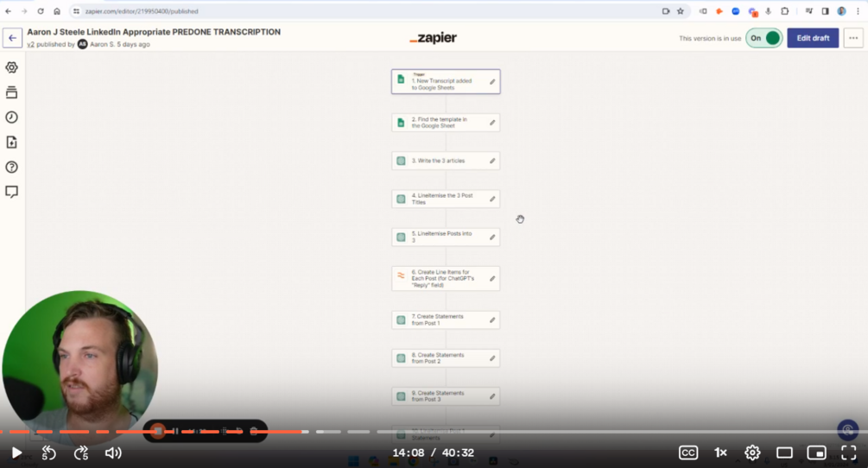The width and height of the screenshot is (868, 468).
Task: Click the browser back arrow
Action: [x=9, y=11]
